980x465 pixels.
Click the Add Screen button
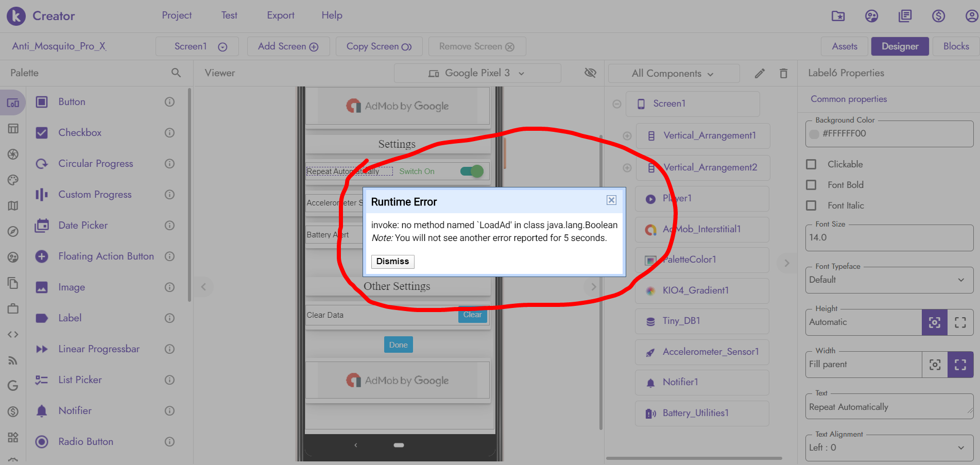[x=288, y=46]
